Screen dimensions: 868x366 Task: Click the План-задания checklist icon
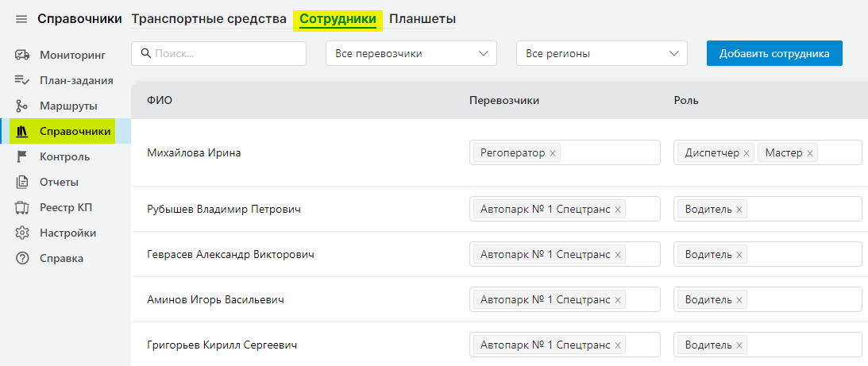click(22, 80)
